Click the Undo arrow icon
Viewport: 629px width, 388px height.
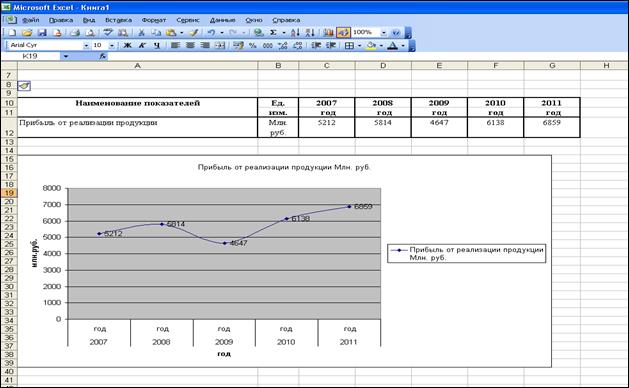[x=211, y=33]
